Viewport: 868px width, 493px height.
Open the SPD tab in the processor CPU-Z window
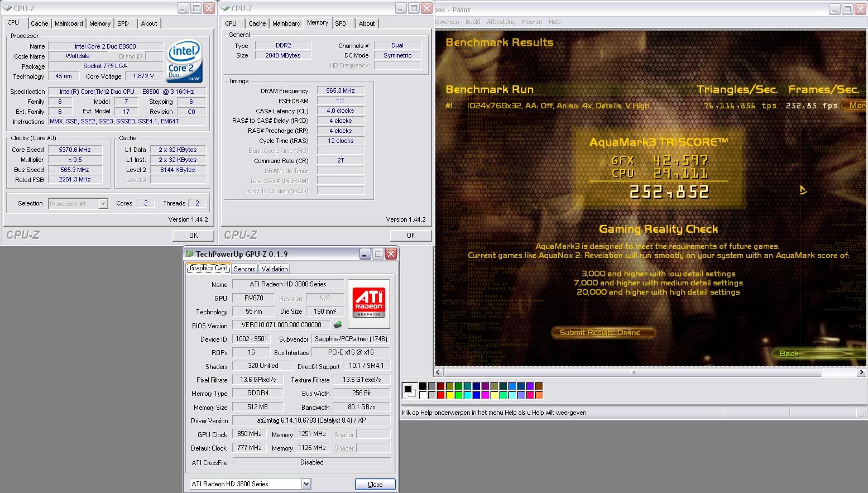click(123, 23)
